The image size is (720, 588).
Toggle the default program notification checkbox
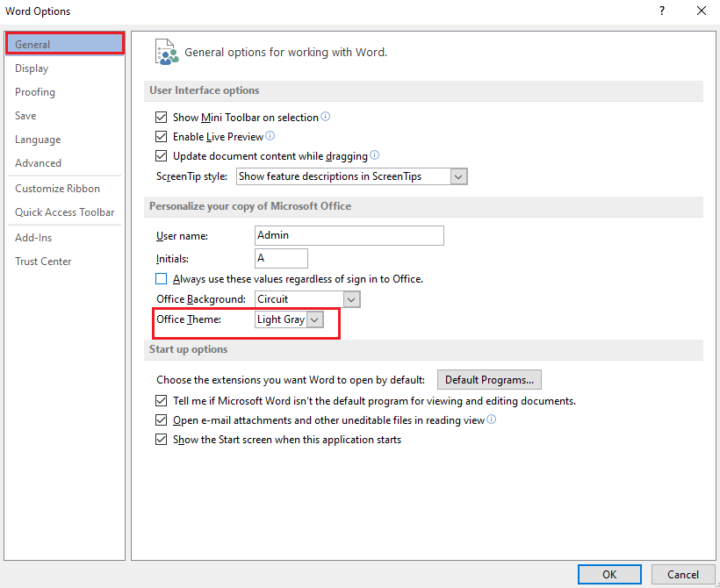(162, 401)
